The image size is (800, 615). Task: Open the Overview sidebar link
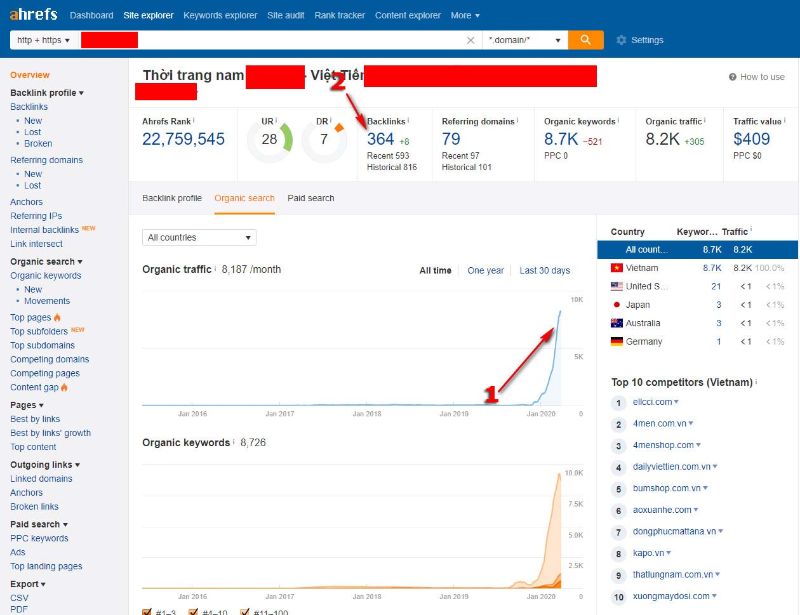click(x=30, y=75)
